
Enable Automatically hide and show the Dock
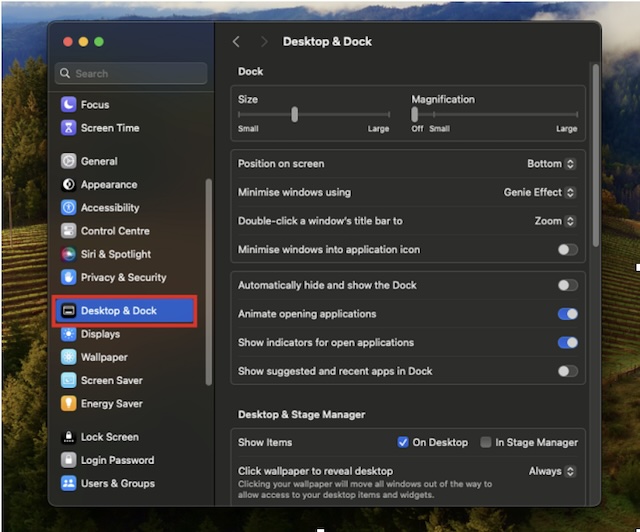(x=568, y=285)
